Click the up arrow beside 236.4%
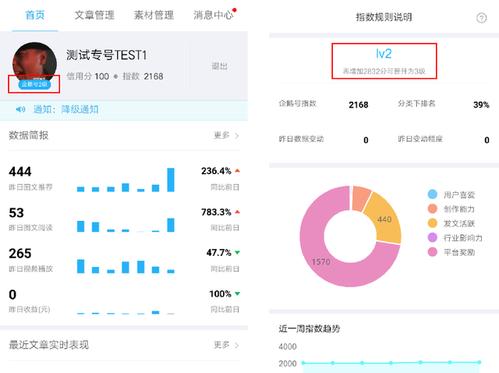This screenshot has width=499, height=373. [237, 171]
